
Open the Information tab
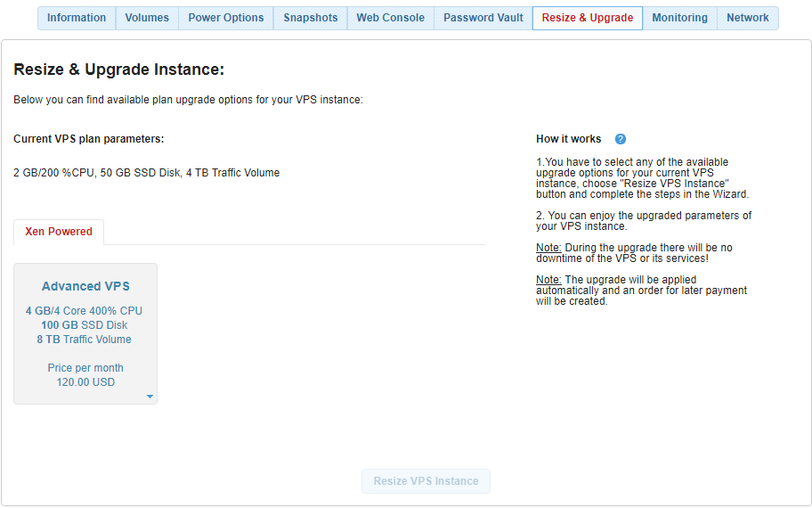tap(77, 18)
